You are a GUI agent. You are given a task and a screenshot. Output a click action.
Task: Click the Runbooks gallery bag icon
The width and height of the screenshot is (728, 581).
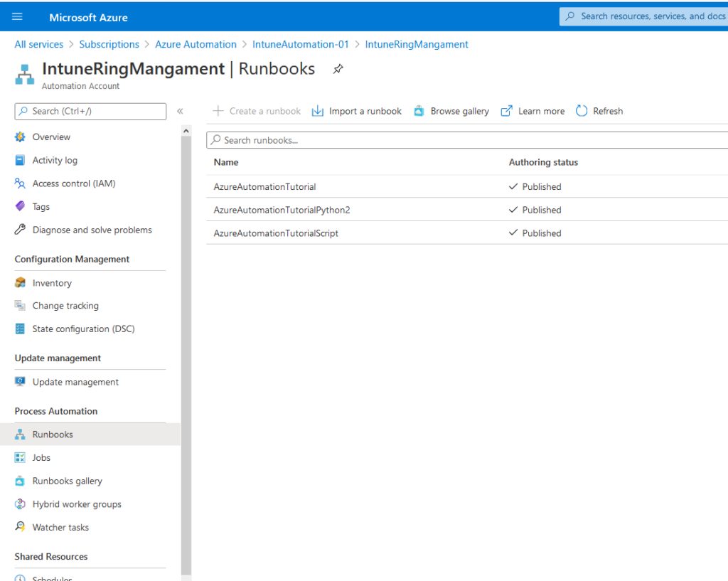point(20,481)
